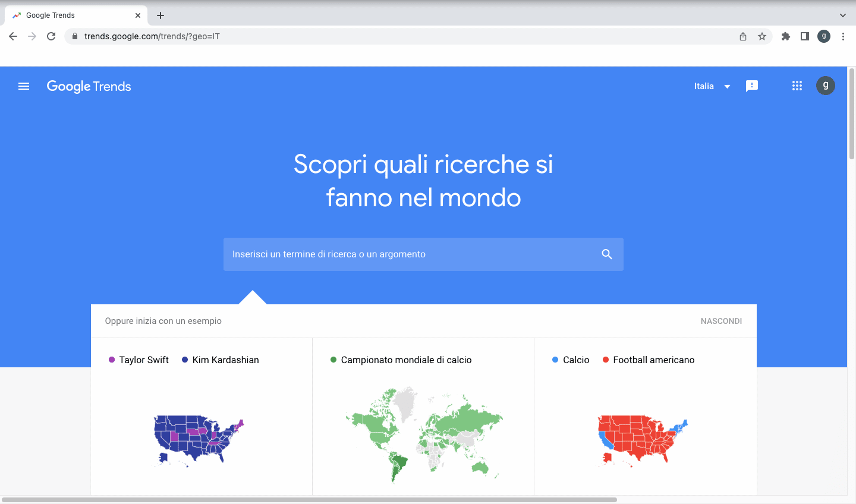Screen dimensions: 856x504
Task: Open the Google apps grid
Action: click(797, 86)
